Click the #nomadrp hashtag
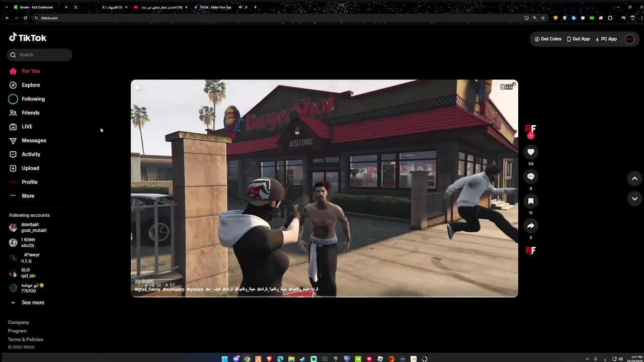This screenshot has width=644, height=362. (x=174, y=290)
